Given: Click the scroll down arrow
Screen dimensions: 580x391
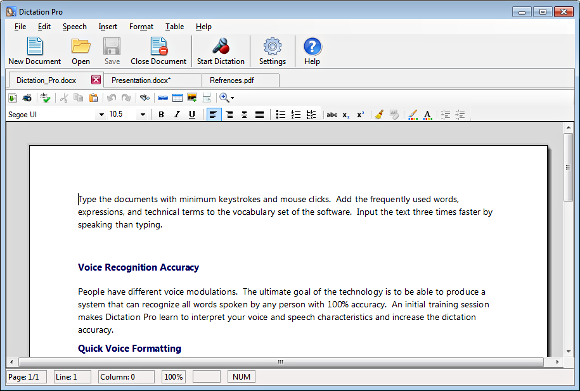Looking at the screenshot, I should click(568, 351).
